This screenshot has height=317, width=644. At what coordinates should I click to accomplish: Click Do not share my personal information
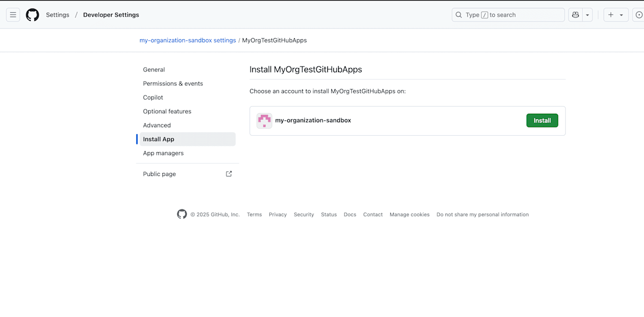[x=482, y=215]
